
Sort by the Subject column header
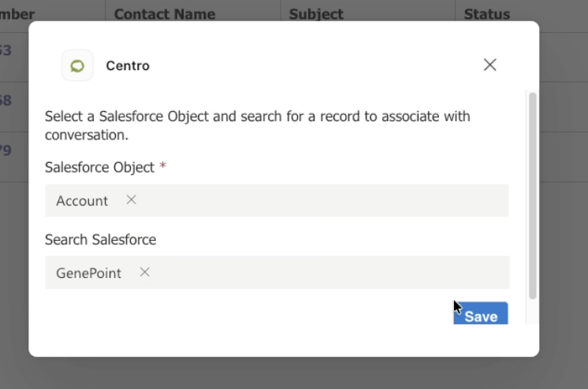316,14
